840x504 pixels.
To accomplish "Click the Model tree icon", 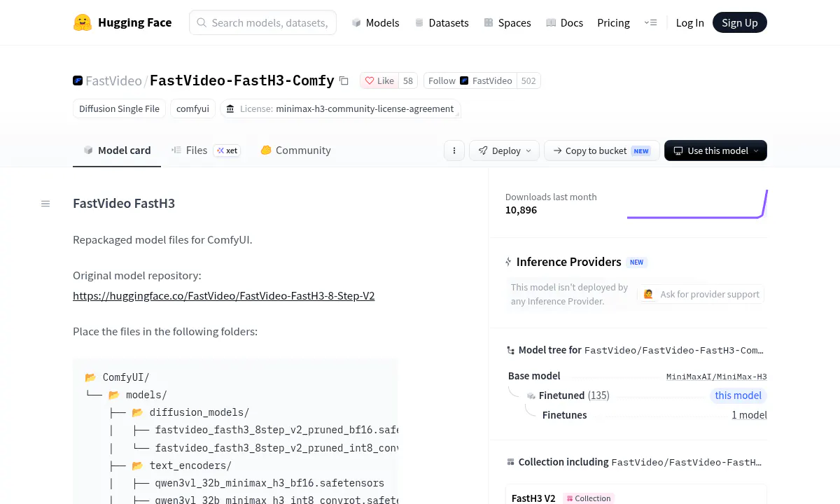I will coord(511,350).
